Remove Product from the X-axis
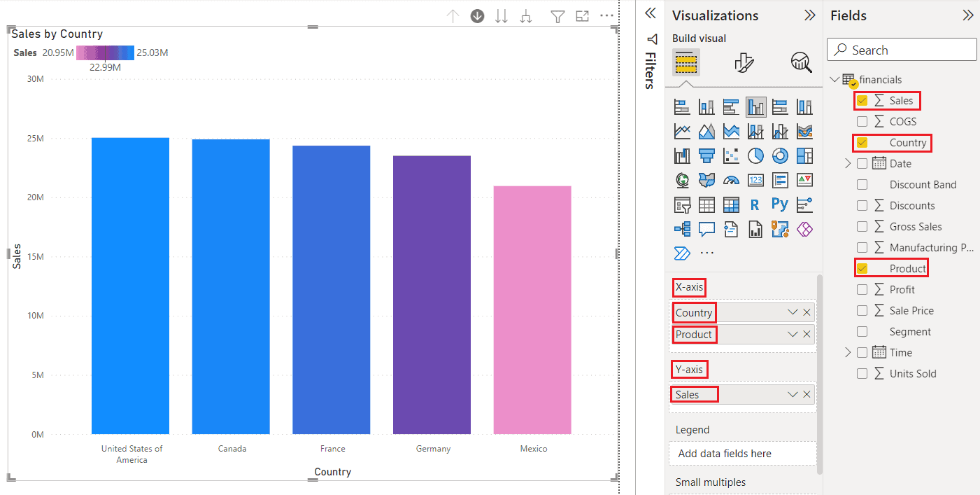 (x=807, y=334)
